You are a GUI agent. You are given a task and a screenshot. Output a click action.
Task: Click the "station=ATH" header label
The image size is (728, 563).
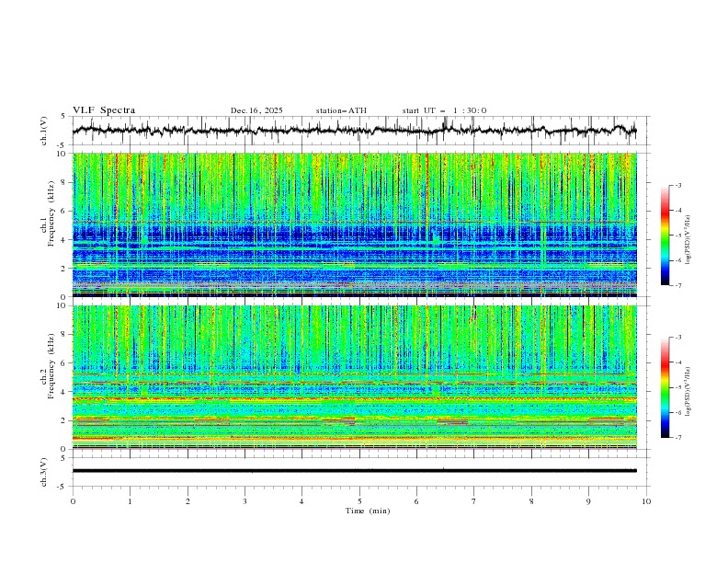click(x=341, y=110)
